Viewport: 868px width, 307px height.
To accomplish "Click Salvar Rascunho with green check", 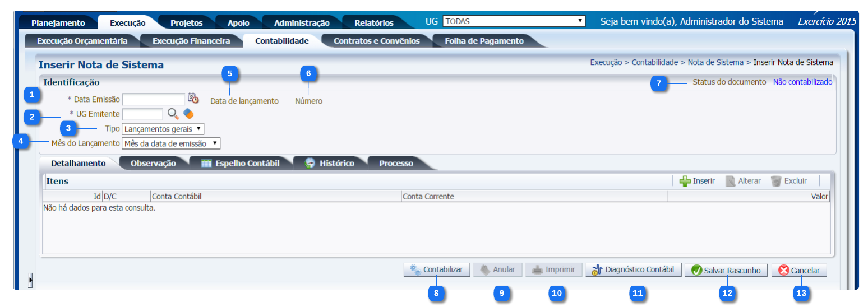I will pos(726,271).
